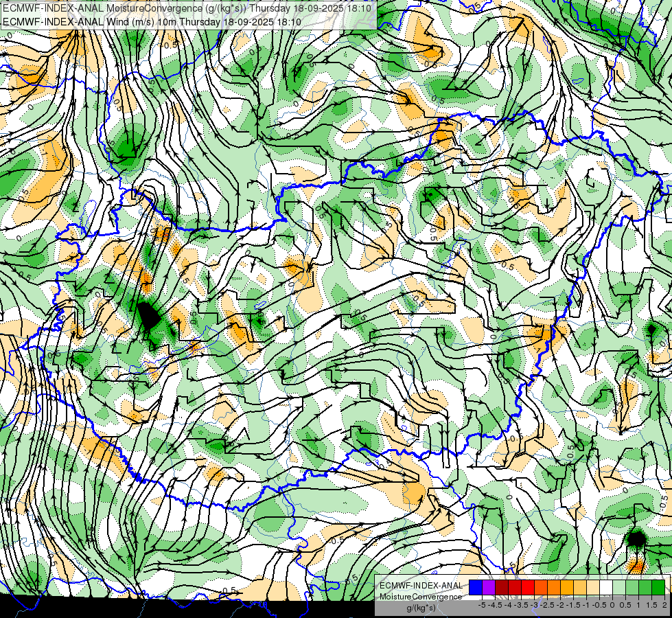Image resolution: width=672 pixels, height=618 pixels.
Task: Click the '-3.5' legend scale value
Action: point(521,605)
